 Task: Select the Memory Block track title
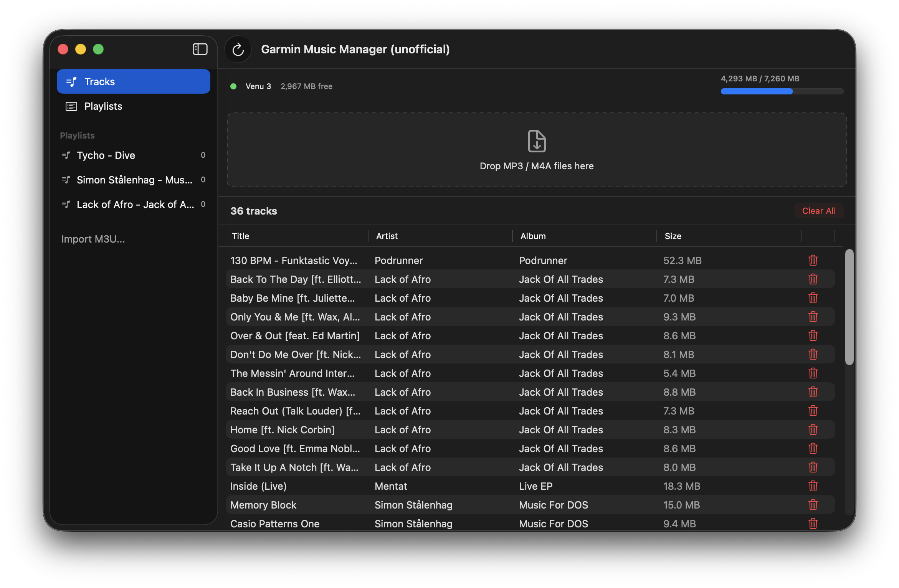pyautogui.click(x=263, y=505)
